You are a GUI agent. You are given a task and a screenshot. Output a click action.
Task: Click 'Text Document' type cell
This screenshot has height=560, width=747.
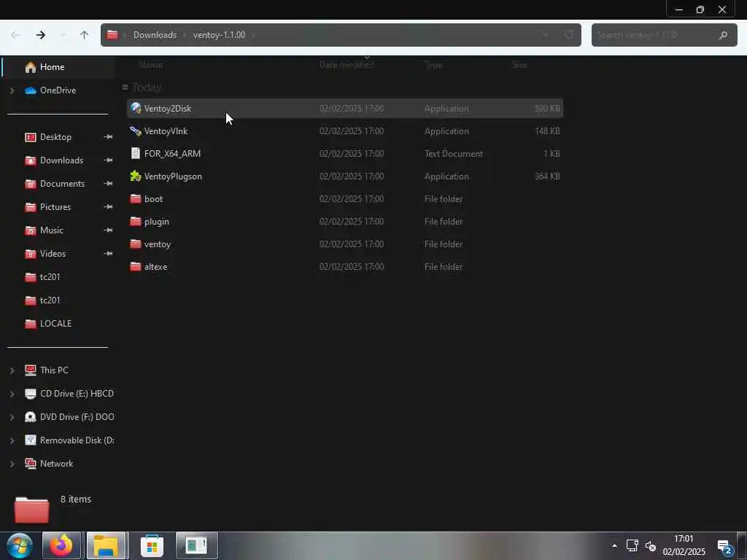tap(454, 154)
